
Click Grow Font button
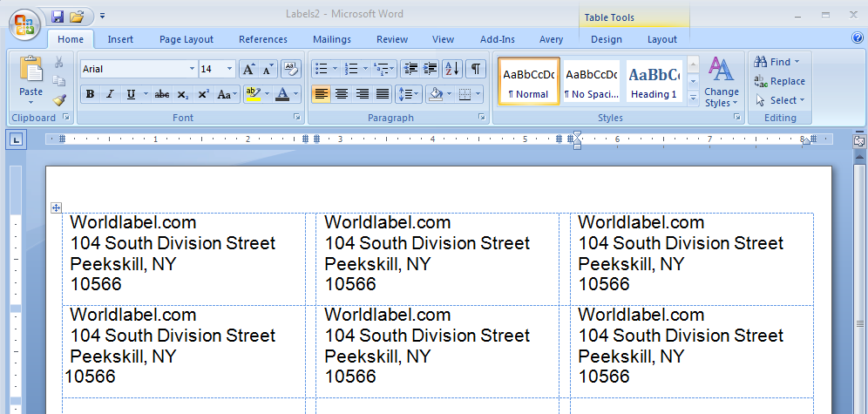pyautogui.click(x=248, y=69)
